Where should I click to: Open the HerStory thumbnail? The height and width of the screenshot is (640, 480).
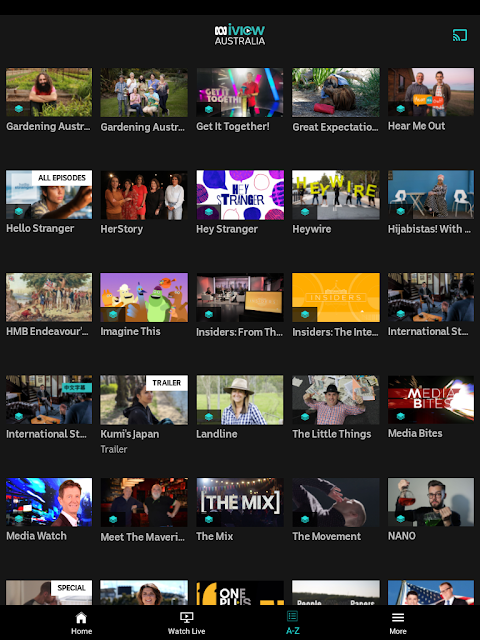point(144,195)
